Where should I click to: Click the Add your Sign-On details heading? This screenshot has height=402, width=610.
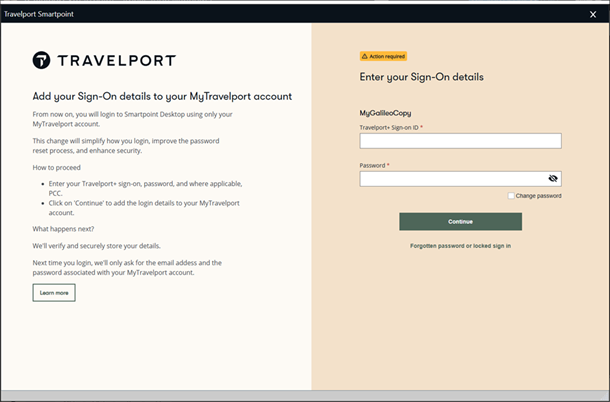point(162,97)
